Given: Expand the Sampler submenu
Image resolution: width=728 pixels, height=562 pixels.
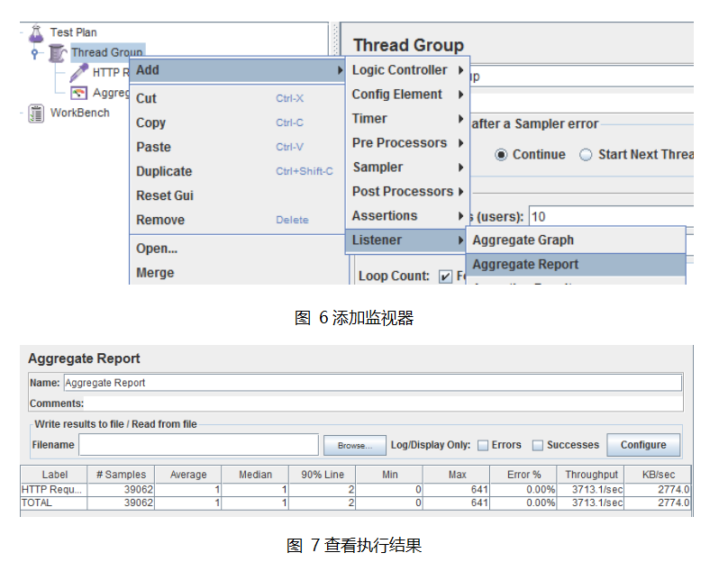Looking at the screenshot, I should [407, 167].
